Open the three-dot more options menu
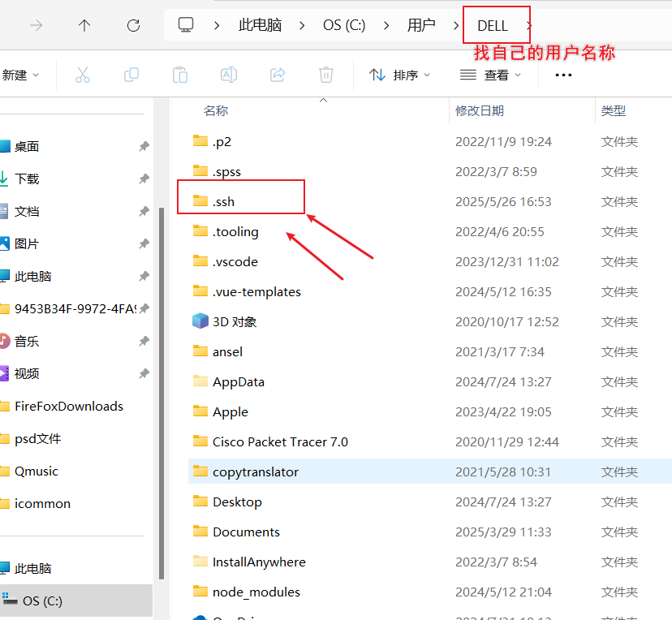Viewport: 672px width, 620px height. click(x=563, y=75)
